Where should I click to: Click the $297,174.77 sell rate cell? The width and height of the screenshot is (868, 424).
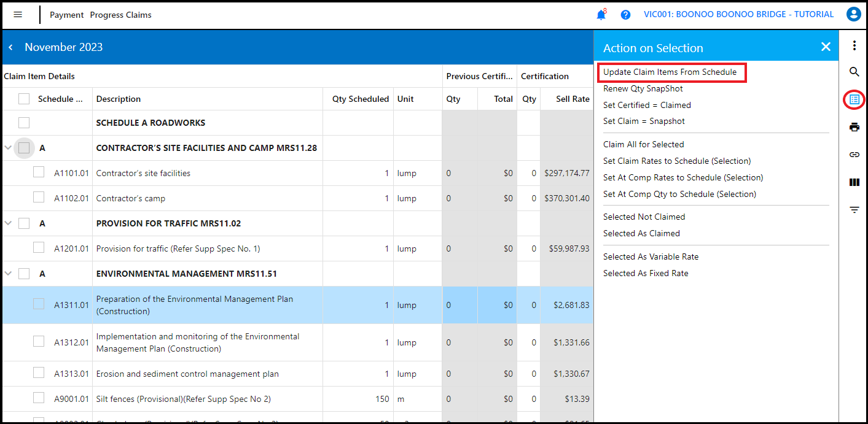click(x=566, y=173)
